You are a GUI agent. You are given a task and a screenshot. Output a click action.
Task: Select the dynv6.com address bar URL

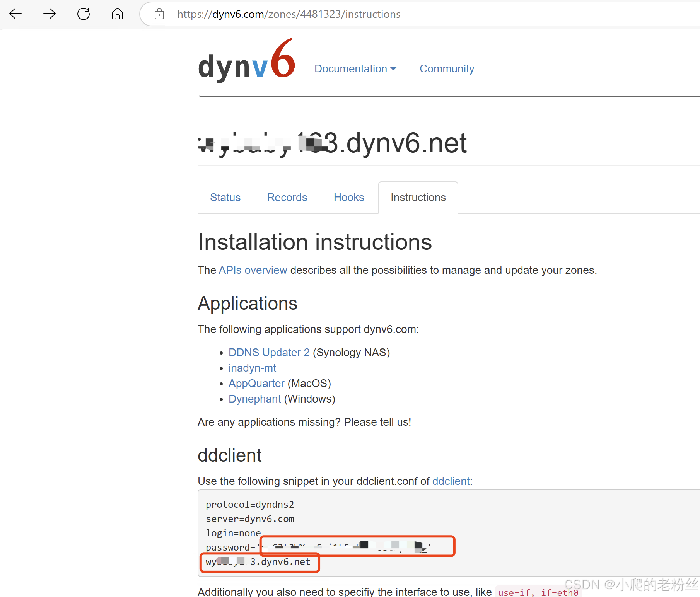pos(289,14)
